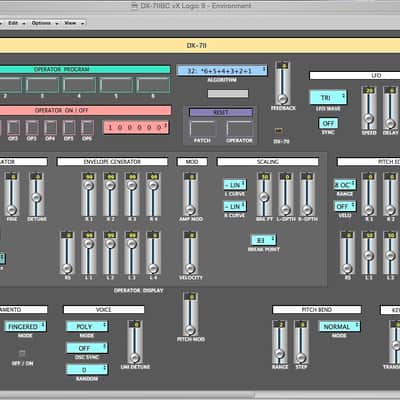The height and width of the screenshot is (400, 400).
Task: Click the Operator On / Off header label
Action: [x=62, y=110]
